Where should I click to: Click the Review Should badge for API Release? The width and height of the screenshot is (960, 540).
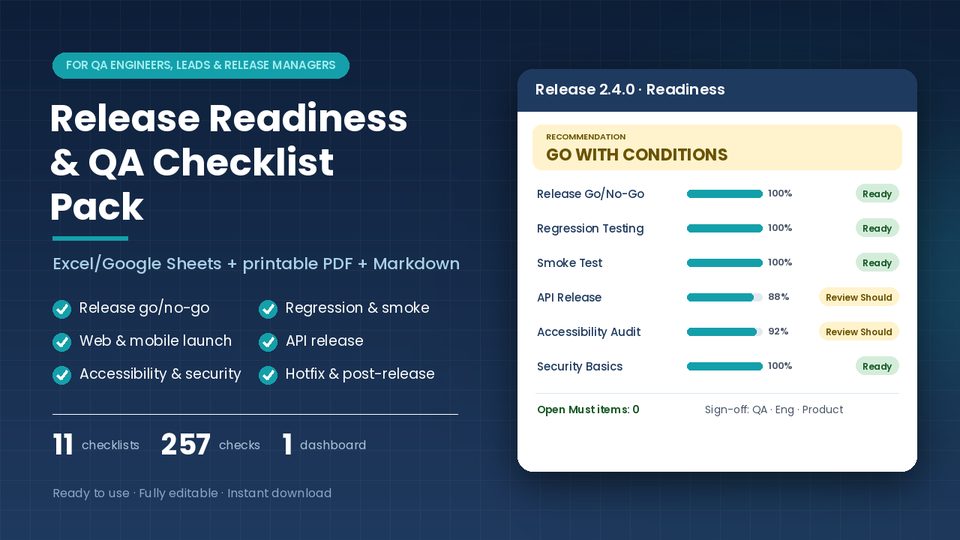[x=858, y=298]
